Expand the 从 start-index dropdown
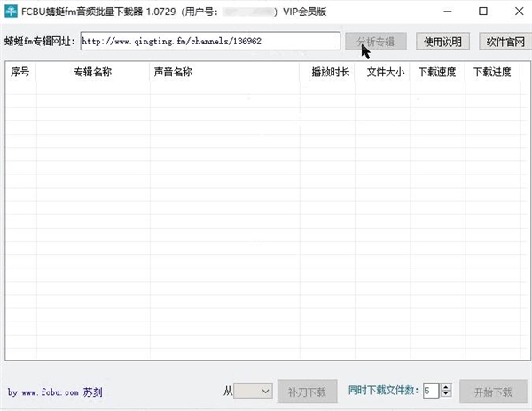This screenshot has width=532, height=411. coord(253,392)
